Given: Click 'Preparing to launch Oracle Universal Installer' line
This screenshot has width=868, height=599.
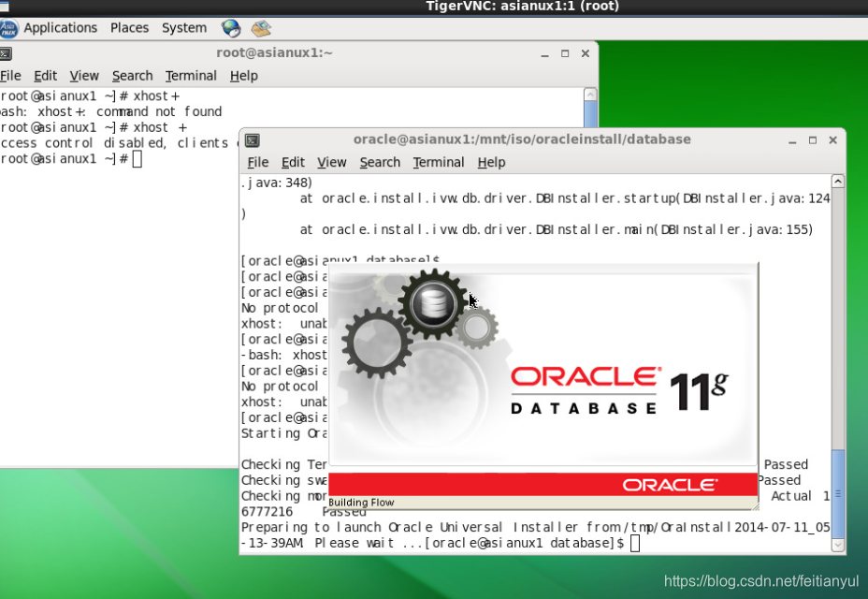Looking at the screenshot, I should (535, 527).
